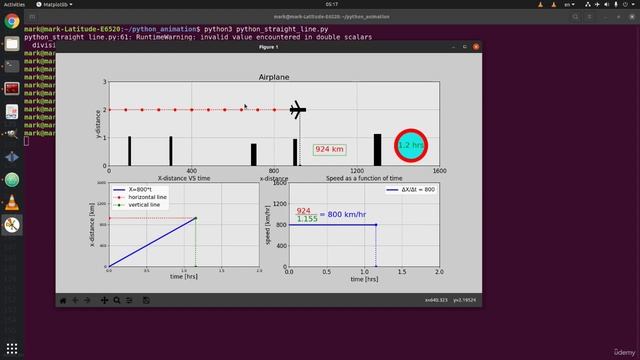The image size is (640, 360).
Task: Click microphone indicator in top bar
Action: tap(616, 4)
